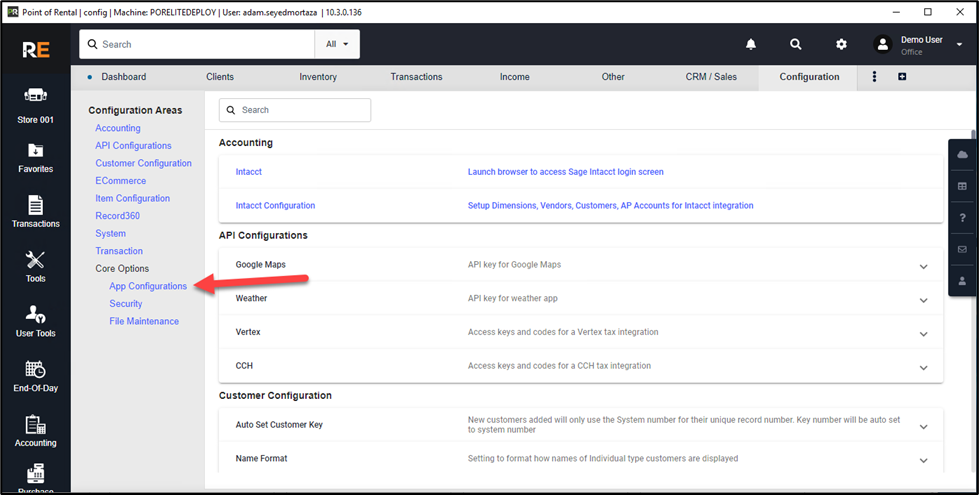Open settings via the gear icon
Screen dimensions: 979x495
[x=841, y=44]
